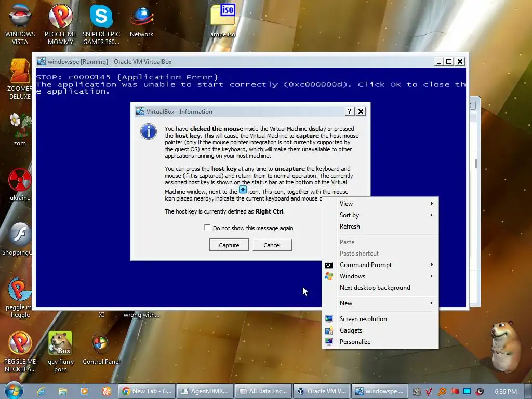Open the hamster Box desktop icon
This screenshot has height=399, width=532.
pos(60,352)
